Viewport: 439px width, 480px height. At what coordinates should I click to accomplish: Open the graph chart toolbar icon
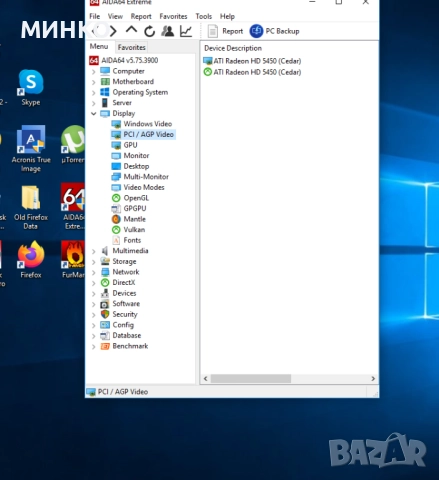point(186,31)
